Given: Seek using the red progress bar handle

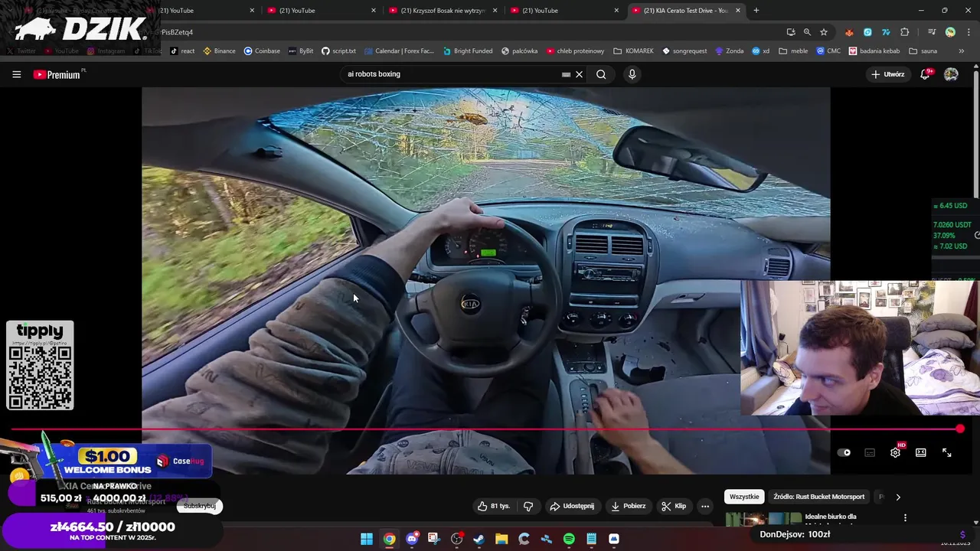Looking at the screenshot, I should (960, 429).
